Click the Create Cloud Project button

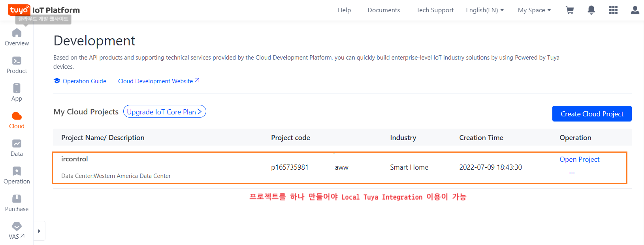click(x=592, y=114)
